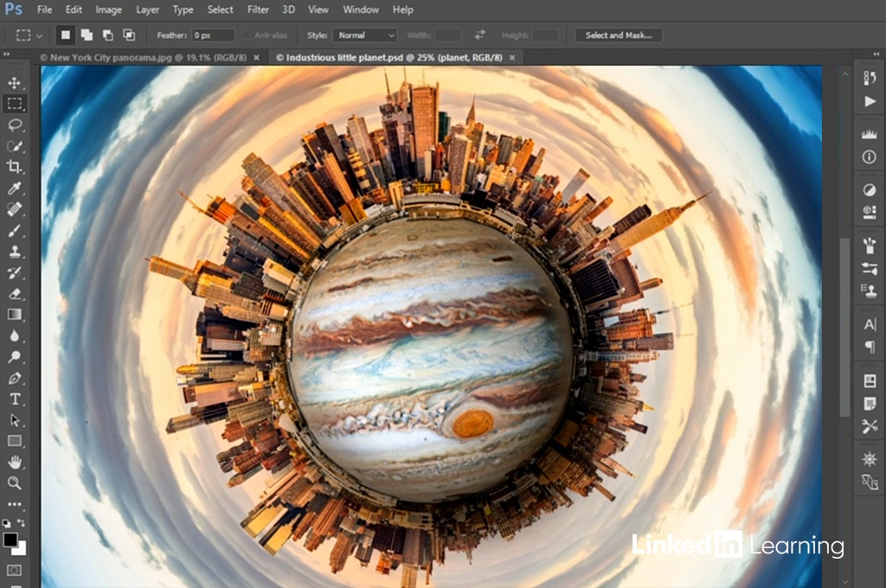
Task: Enable Add to selection mode
Action: (87, 35)
